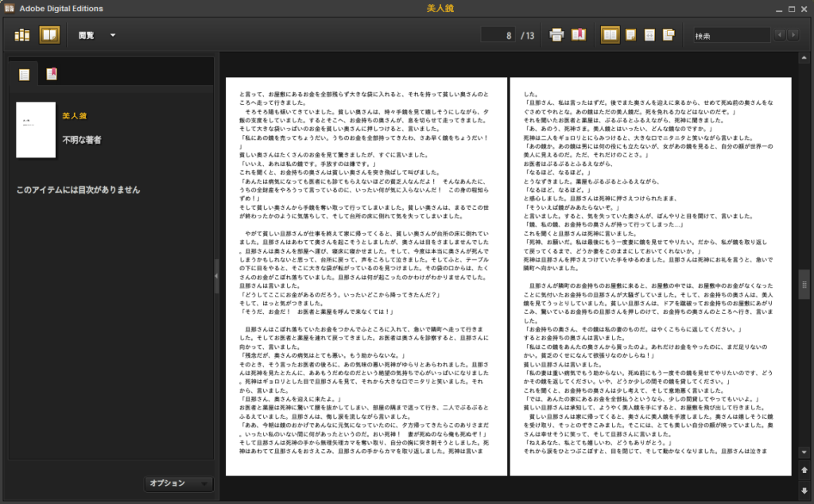
Task: Enable double-page view mode
Action: click(x=610, y=35)
